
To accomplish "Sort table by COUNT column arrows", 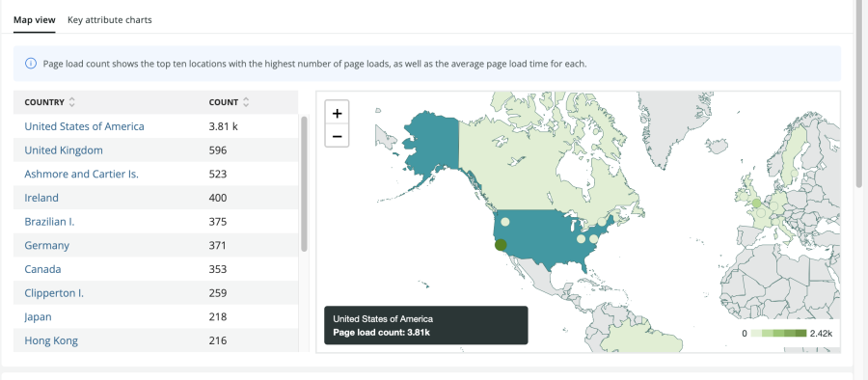I will (x=246, y=102).
